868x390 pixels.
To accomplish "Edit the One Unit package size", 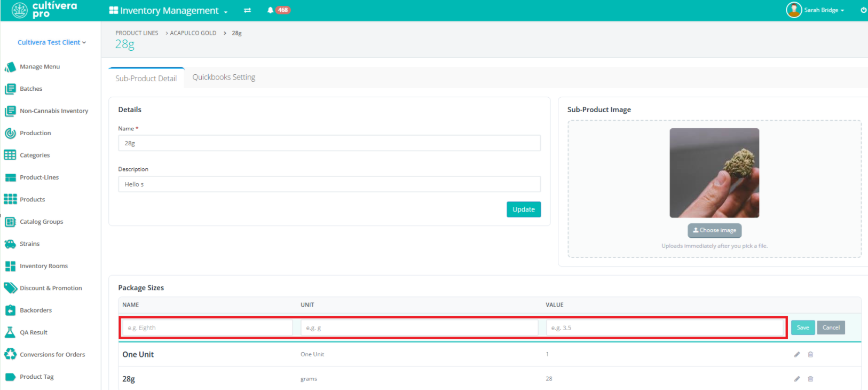I will pyautogui.click(x=797, y=354).
